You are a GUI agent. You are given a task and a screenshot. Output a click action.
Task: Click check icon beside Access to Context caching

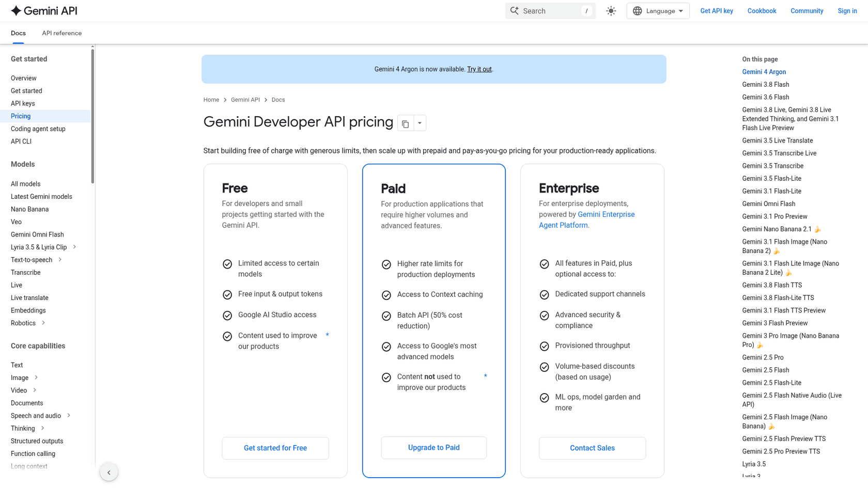coord(386,295)
